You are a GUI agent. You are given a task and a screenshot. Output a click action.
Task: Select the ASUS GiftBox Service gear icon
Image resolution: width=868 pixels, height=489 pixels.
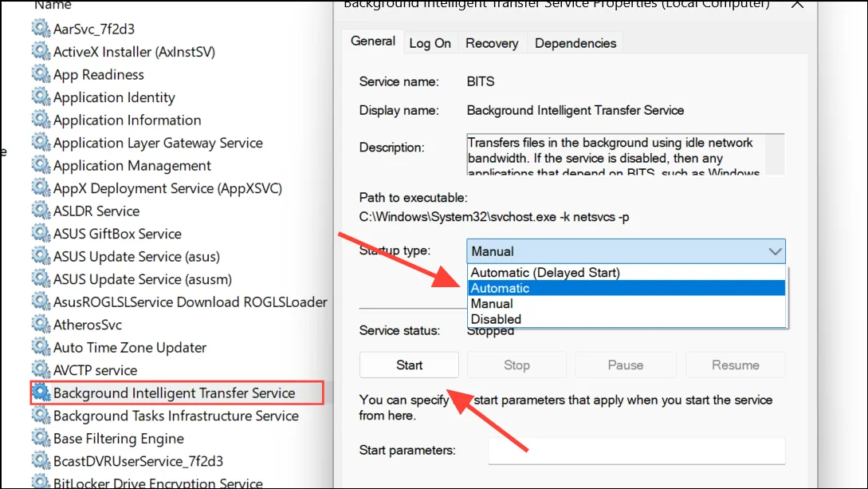[x=41, y=233]
